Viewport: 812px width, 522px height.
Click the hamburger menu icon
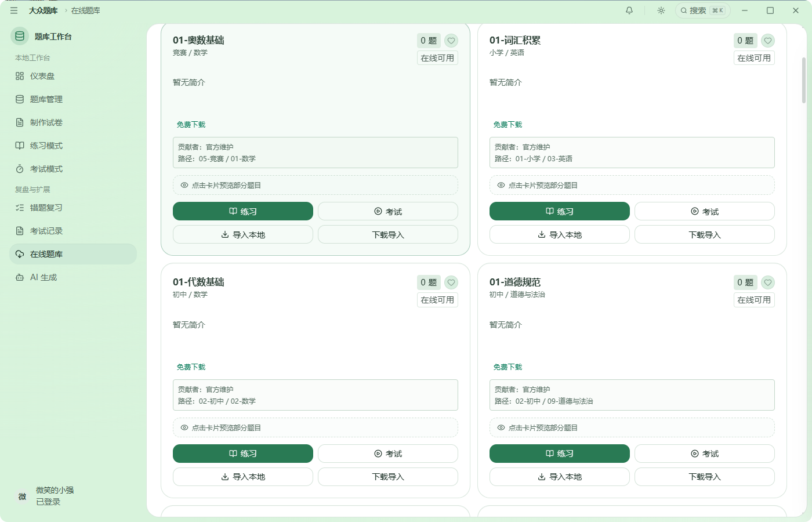click(x=14, y=10)
